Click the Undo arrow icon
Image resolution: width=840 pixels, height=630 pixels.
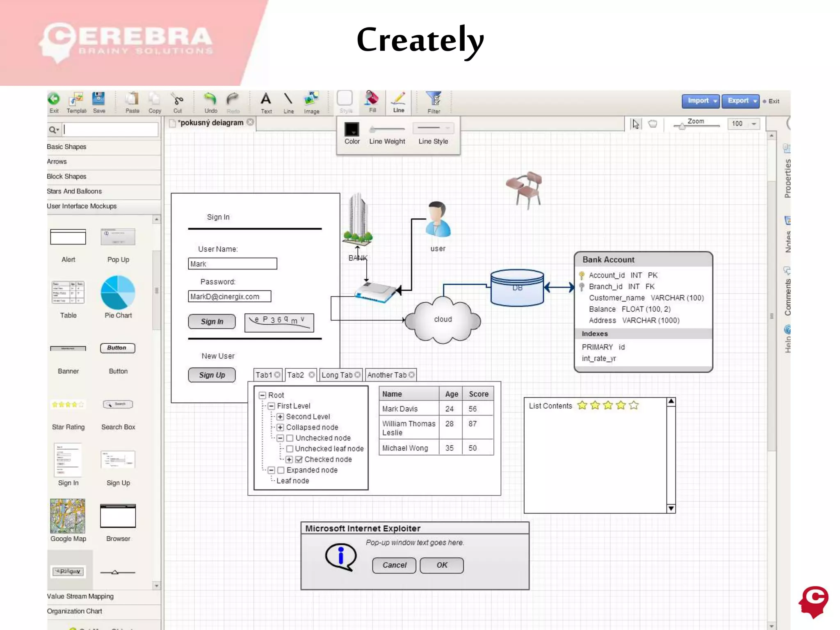click(x=210, y=99)
